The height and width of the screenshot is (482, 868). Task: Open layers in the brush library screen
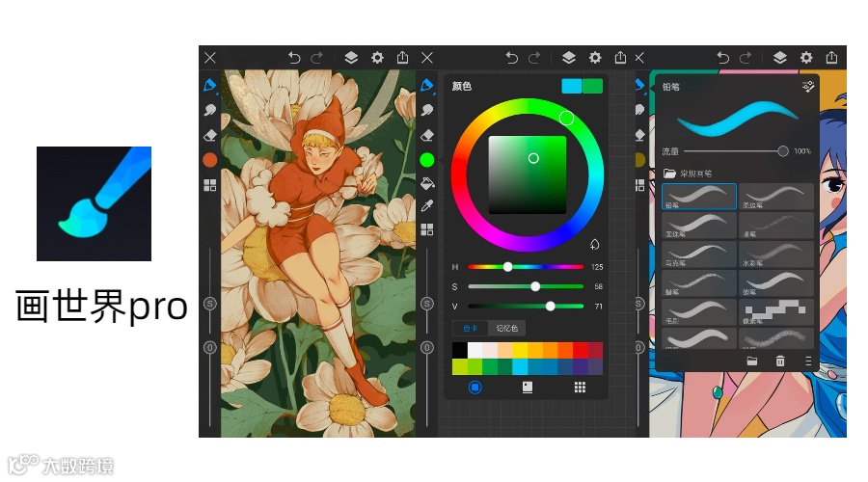click(779, 58)
